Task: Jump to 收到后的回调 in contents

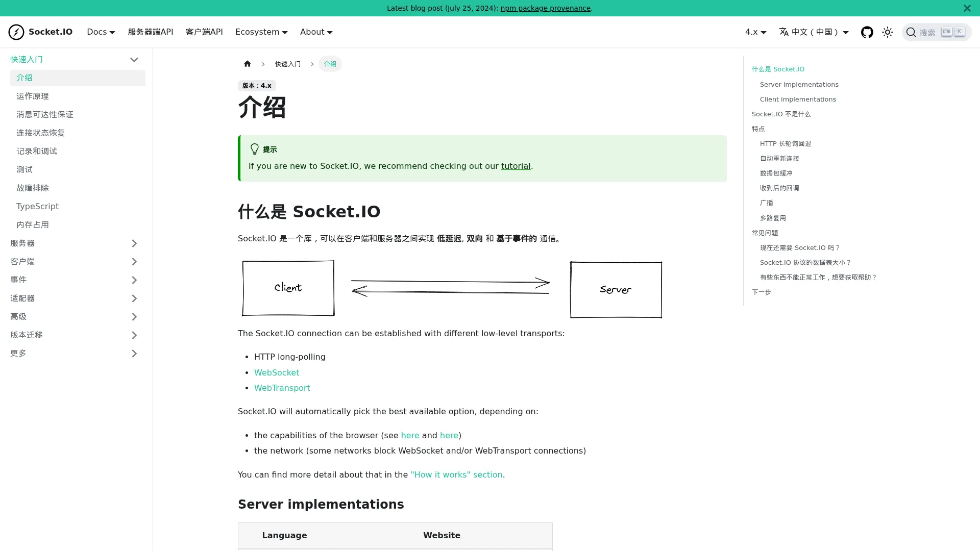Action: click(779, 188)
